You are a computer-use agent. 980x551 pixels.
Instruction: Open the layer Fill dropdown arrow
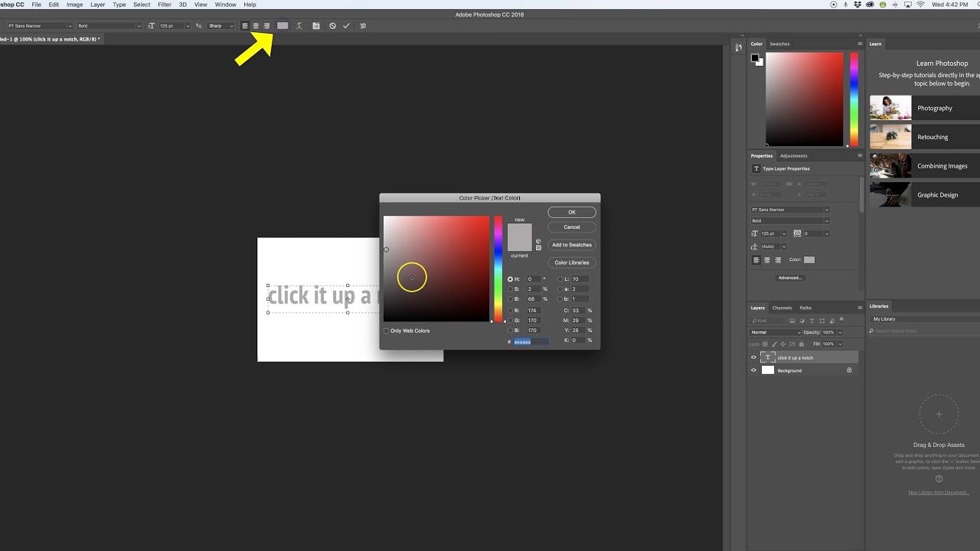tap(840, 344)
